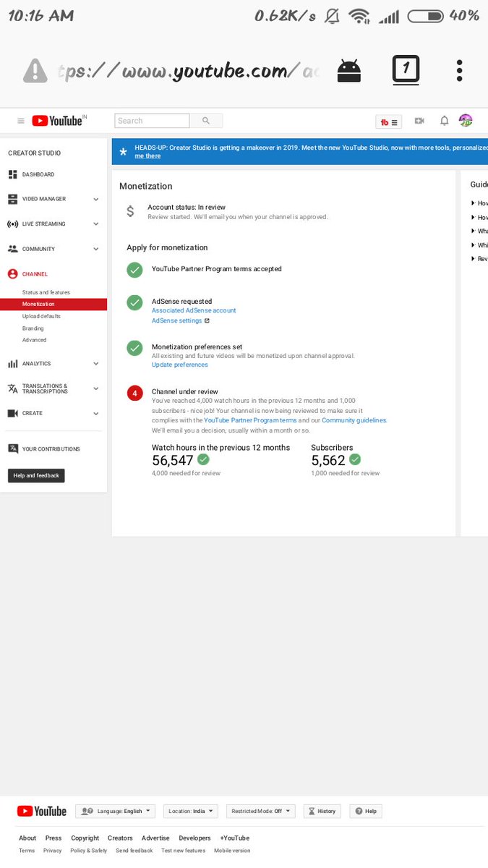This screenshot has width=488, height=868.
Task: Click the Send feedback footer link
Action: (x=134, y=851)
